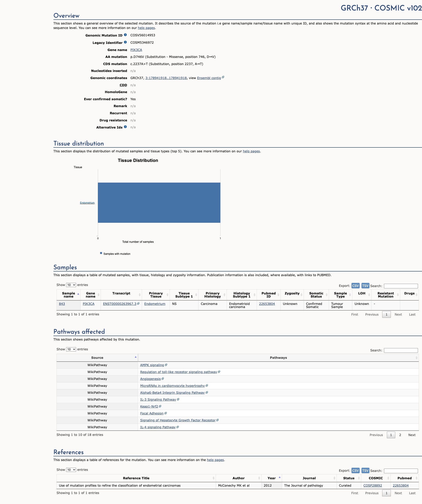The width and height of the screenshot is (422, 504).
Task: Open Pubmed ID 22653804 in Samples table
Action: 267,304
